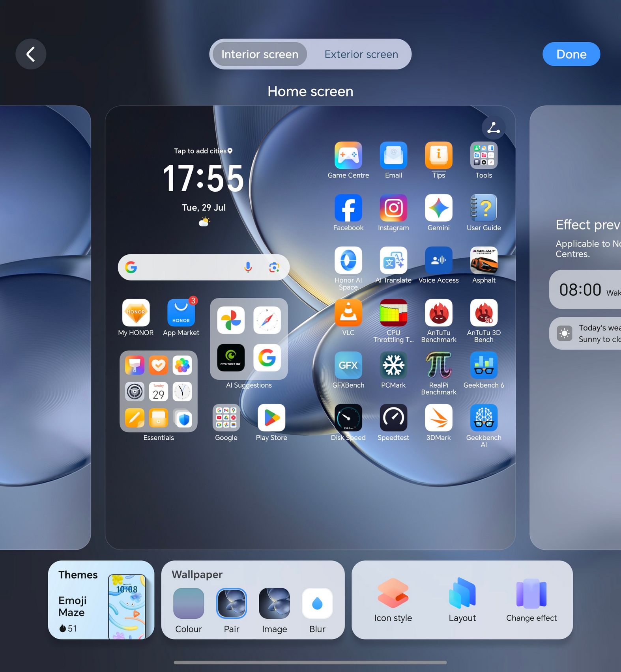Screen dimensions: 621x672
Task: Tap the back arrow button
Action: click(31, 54)
